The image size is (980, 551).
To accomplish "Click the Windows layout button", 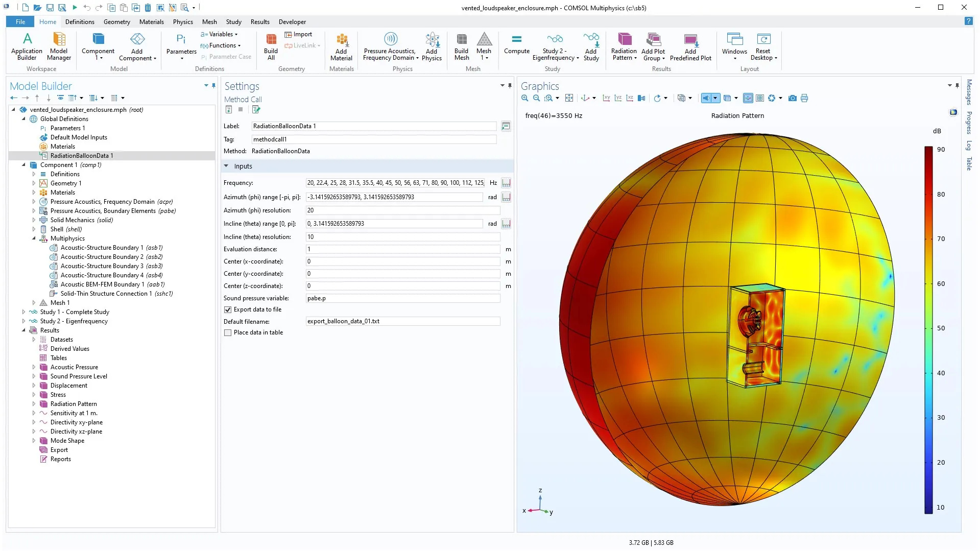I will pos(734,46).
